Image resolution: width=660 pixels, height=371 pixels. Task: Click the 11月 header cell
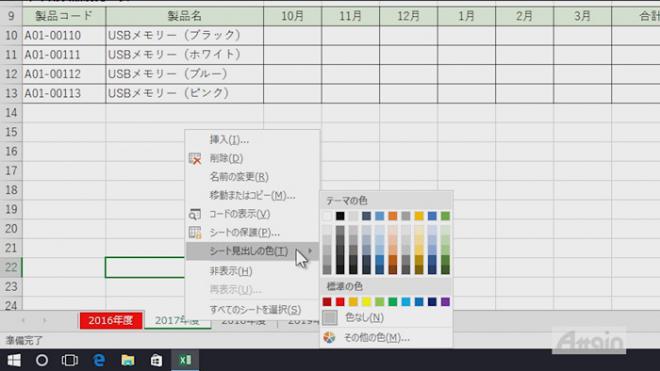click(x=351, y=16)
